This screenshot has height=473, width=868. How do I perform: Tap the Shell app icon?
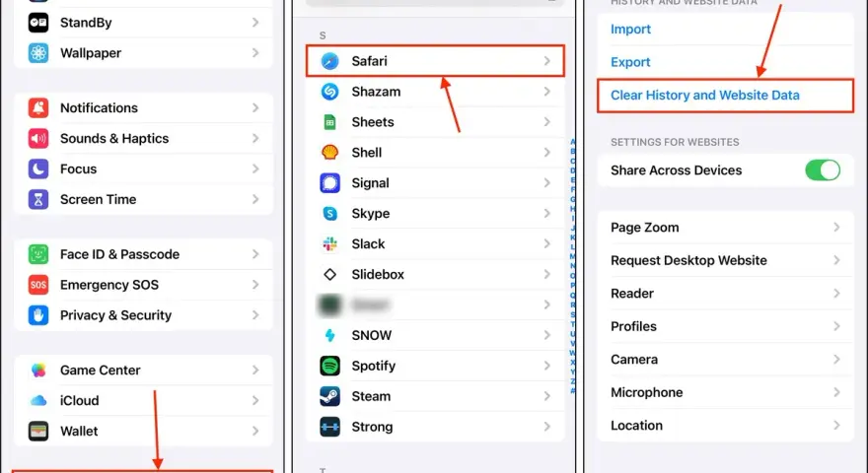point(329,153)
